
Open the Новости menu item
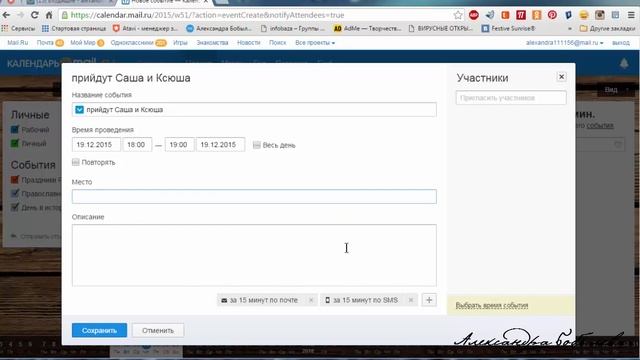click(249, 42)
